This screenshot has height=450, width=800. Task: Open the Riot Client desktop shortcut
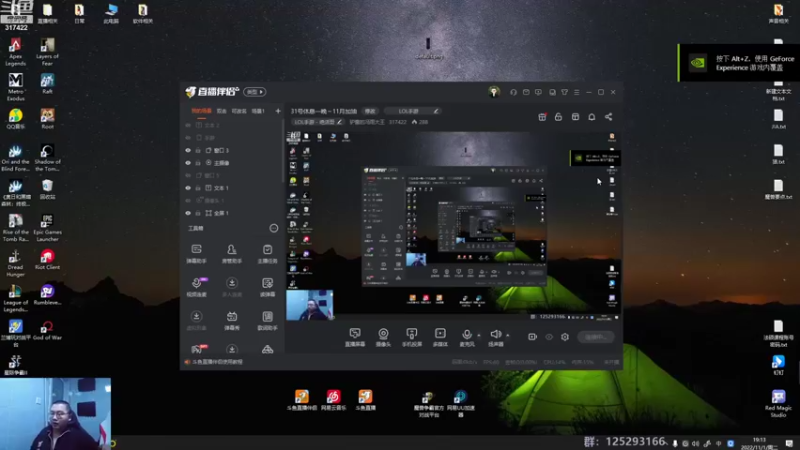point(47,260)
